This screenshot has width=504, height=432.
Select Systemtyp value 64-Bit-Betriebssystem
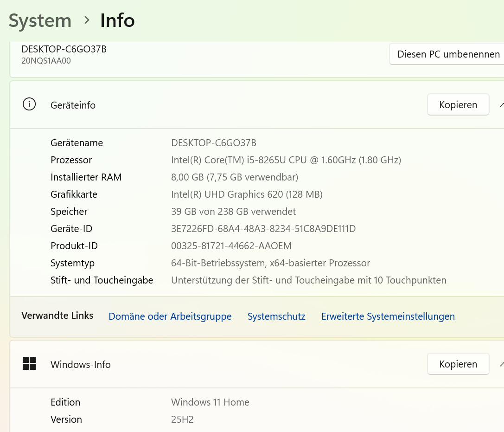pyautogui.click(x=270, y=263)
